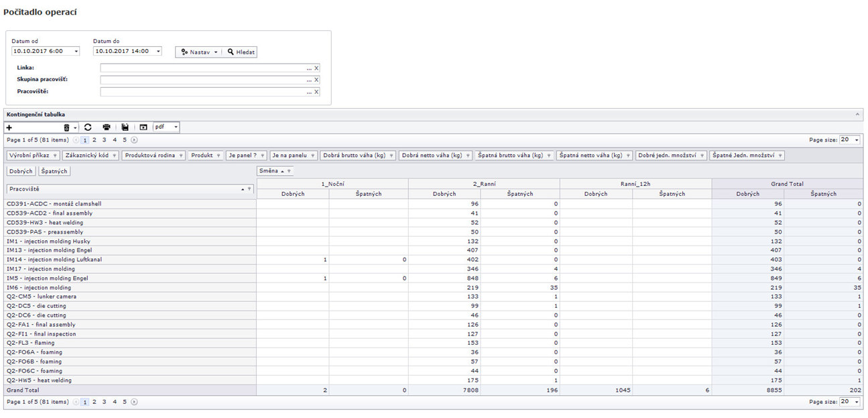Click into the Skupina pracovišť input field

(202, 80)
